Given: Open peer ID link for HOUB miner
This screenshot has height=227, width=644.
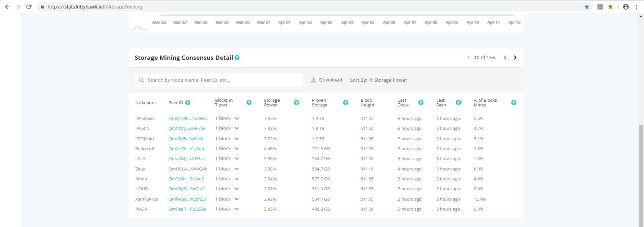Looking at the screenshot, I should (187, 189).
